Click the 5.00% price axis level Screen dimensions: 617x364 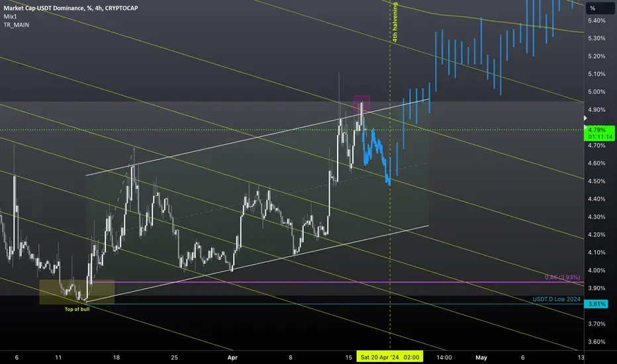[x=596, y=92]
